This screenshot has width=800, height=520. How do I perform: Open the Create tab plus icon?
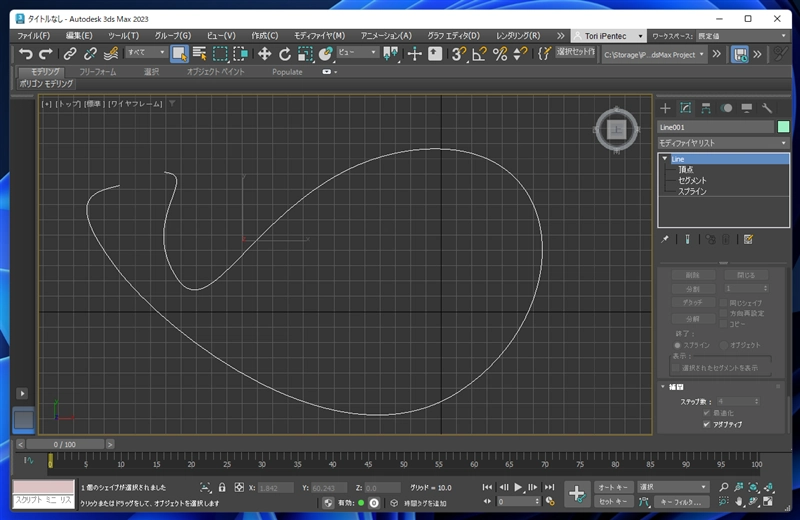coord(665,108)
